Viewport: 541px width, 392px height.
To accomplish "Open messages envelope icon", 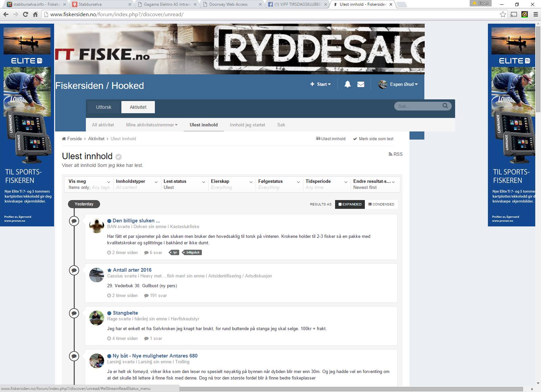I will click(361, 84).
